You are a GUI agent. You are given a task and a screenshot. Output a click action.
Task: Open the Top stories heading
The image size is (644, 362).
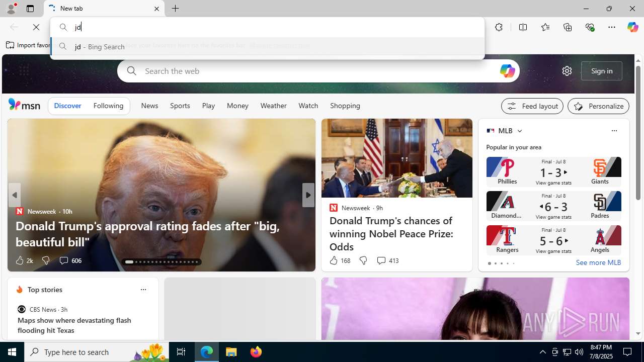tap(45, 290)
